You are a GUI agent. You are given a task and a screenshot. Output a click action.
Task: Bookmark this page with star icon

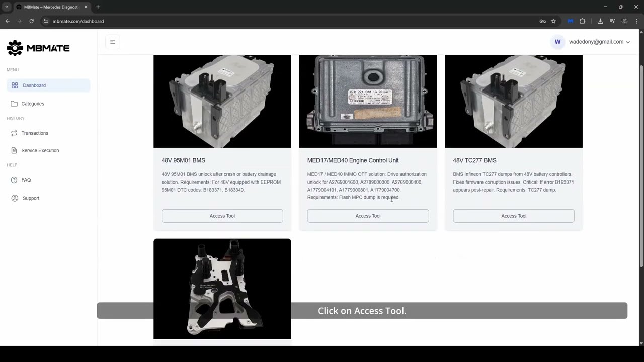pyautogui.click(x=553, y=21)
